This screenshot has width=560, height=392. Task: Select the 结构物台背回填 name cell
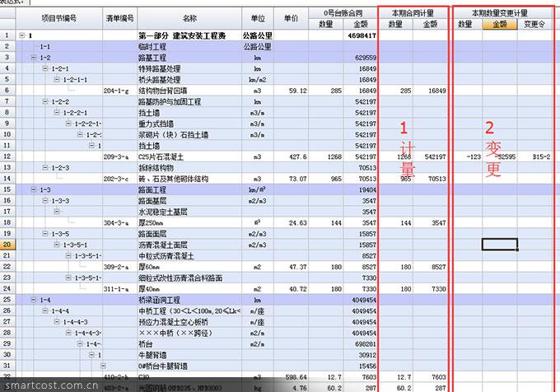(189, 91)
